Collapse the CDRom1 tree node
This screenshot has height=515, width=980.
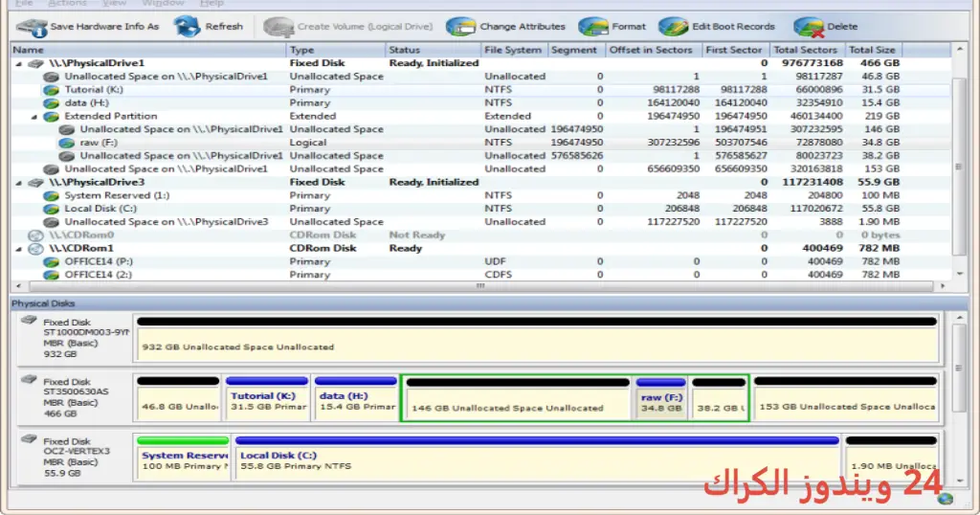(19, 249)
